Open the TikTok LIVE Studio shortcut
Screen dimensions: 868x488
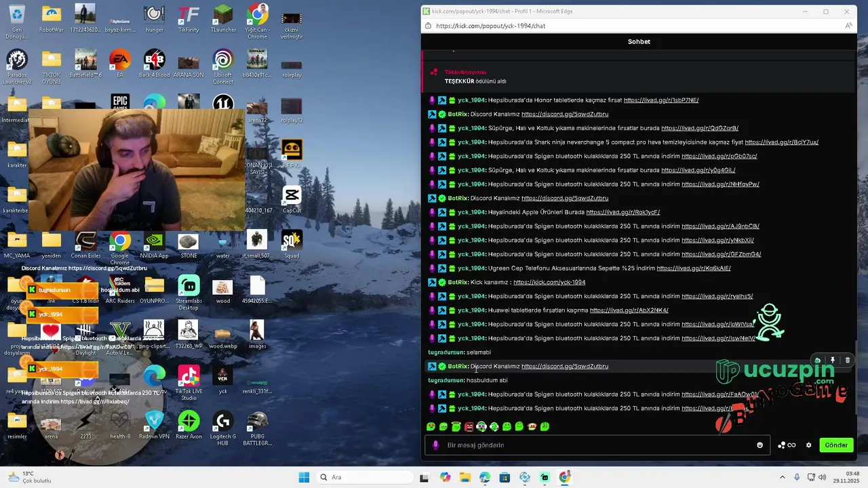click(189, 383)
